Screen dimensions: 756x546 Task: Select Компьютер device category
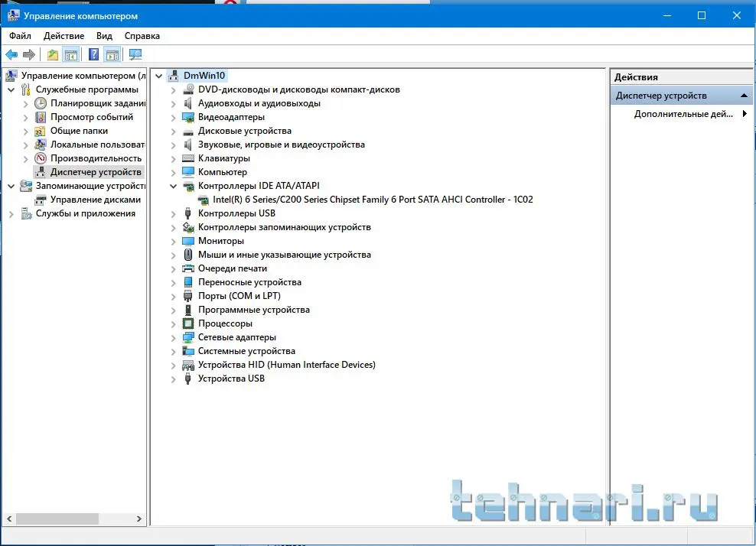(222, 172)
